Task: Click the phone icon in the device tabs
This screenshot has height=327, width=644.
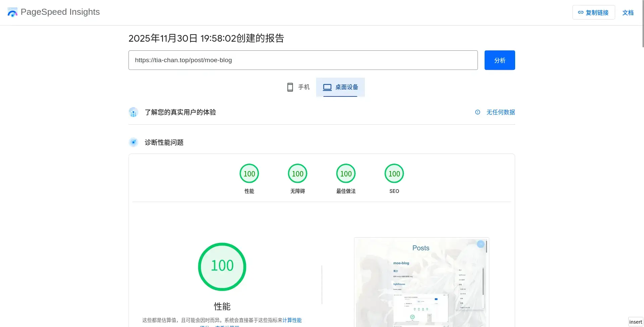Action: pos(290,87)
